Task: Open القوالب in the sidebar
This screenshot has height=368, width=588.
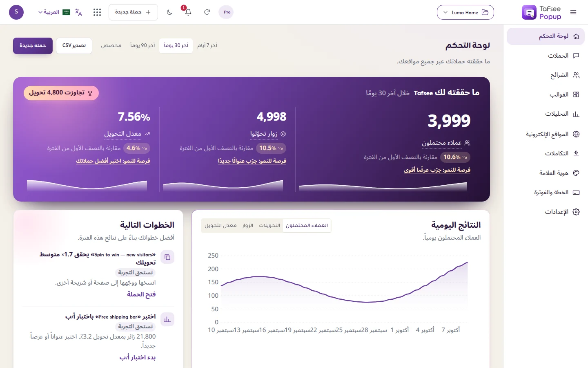Action: 546,94
